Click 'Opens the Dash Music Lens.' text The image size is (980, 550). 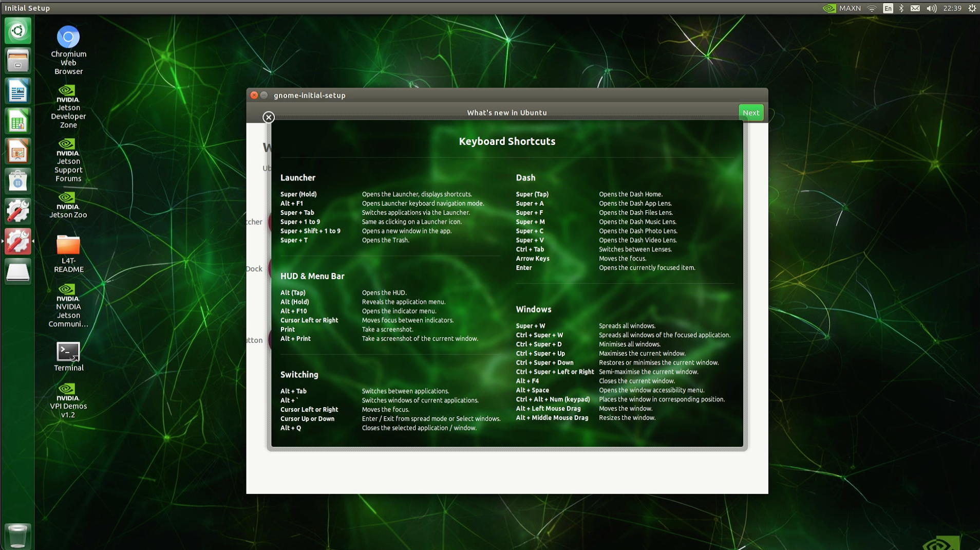[x=637, y=222]
